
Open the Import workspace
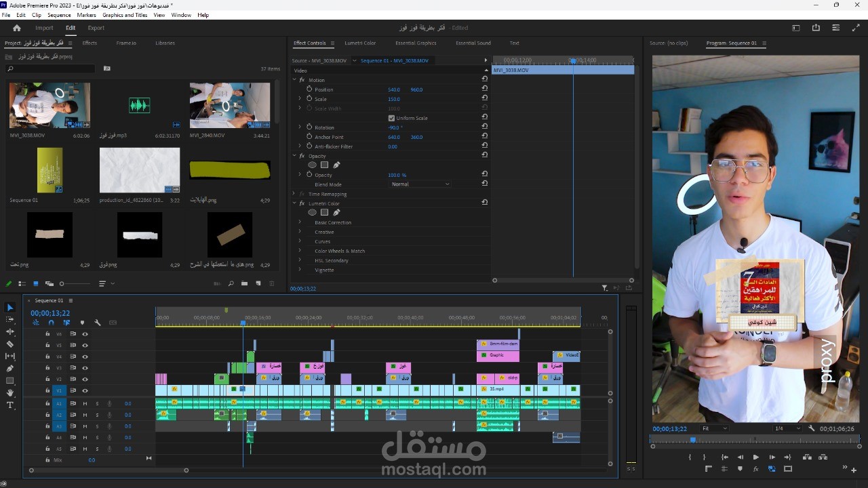pyautogui.click(x=45, y=28)
